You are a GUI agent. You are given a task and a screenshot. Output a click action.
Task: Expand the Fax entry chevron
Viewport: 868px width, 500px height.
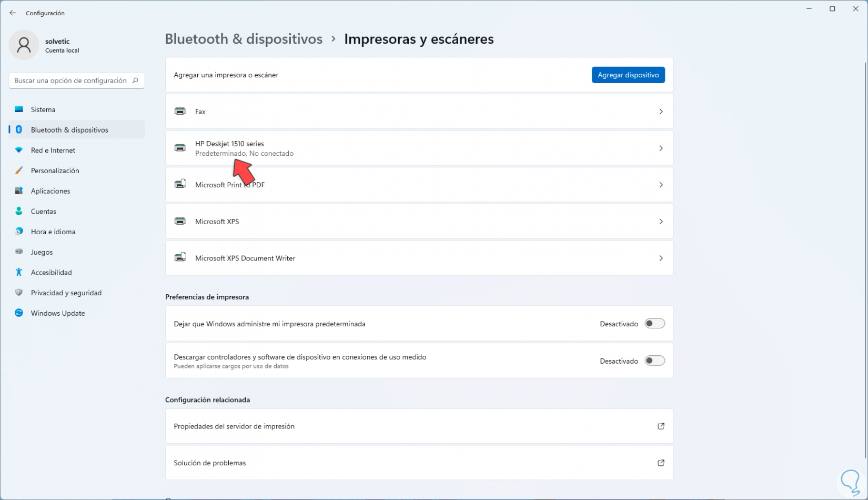[x=661, y=112]
